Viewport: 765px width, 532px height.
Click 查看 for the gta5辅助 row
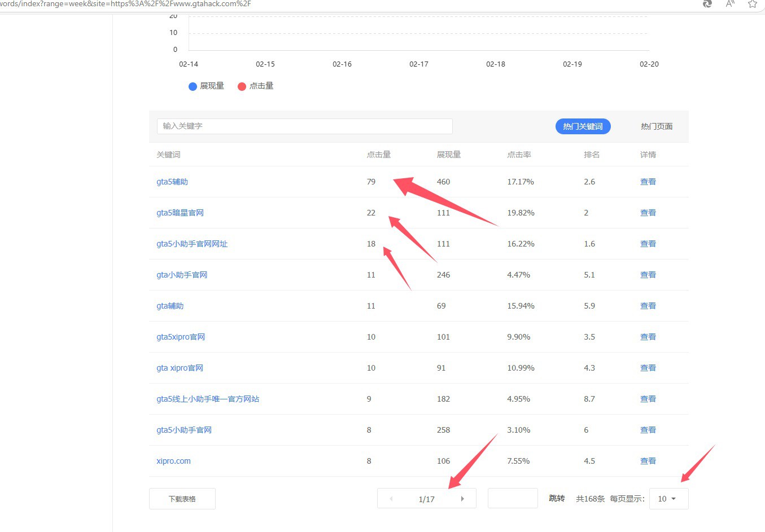(648, 182)
